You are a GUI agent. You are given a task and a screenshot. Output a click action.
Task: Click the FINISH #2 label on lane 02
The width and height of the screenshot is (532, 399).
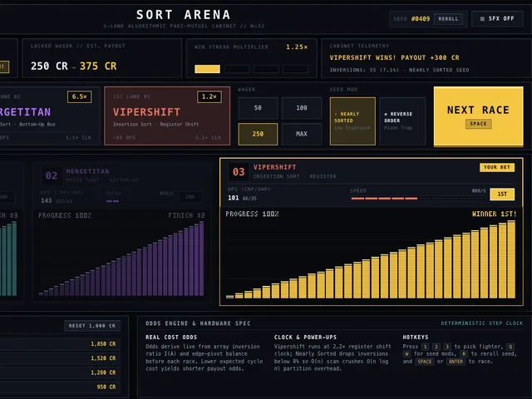click(186, 215)
